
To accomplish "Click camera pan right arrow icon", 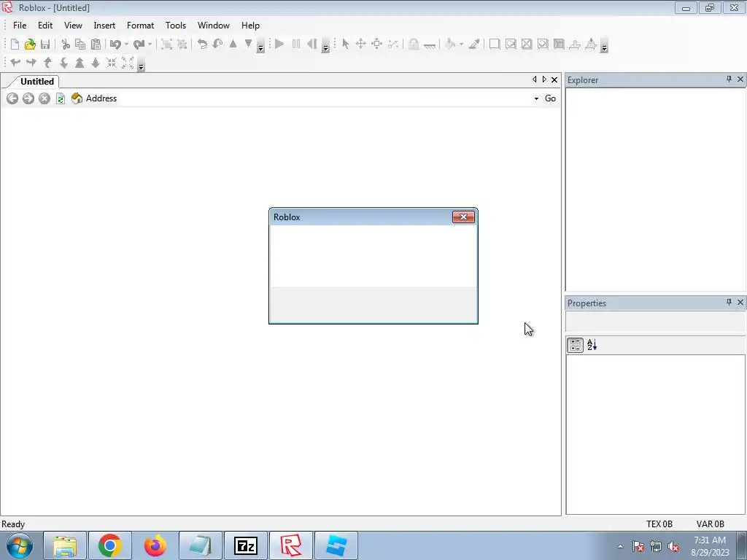I will click(31, 63).
